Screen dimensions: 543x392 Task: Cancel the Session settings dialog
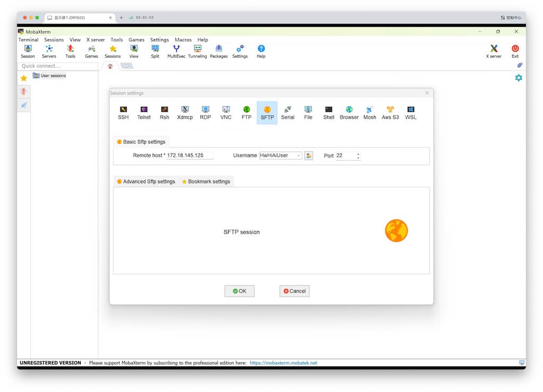pyautogui.click(x=294, y=291)
